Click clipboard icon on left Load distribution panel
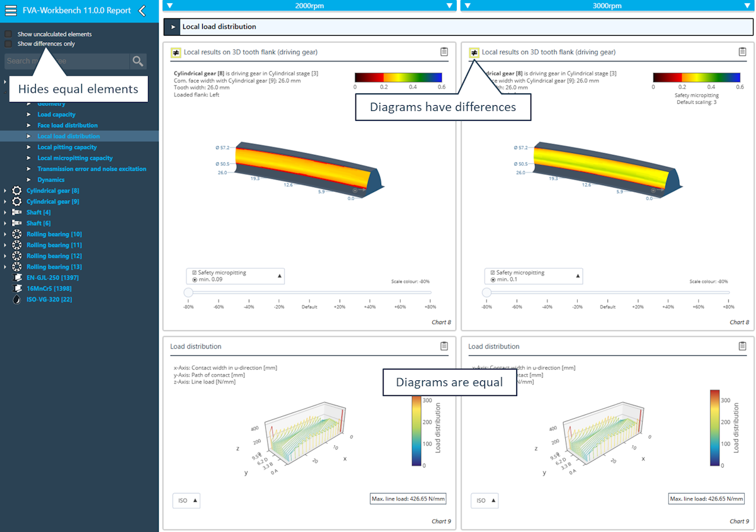Image resolution: width=756 pixels, height=532 pixels. 444,346
